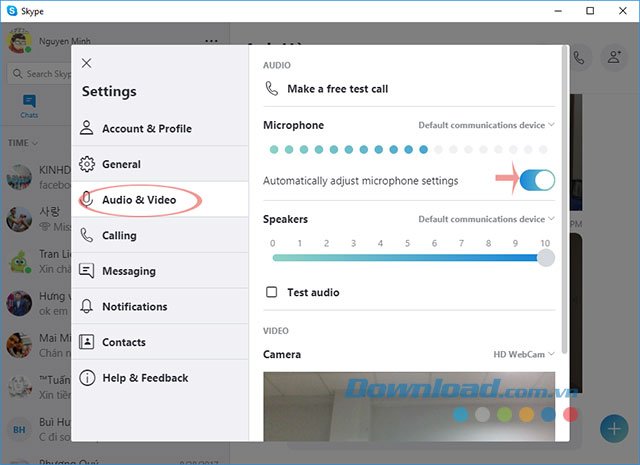640x465 pixels.
Task: Click the add contact to chat icon
Action: [x=614, y=57]
